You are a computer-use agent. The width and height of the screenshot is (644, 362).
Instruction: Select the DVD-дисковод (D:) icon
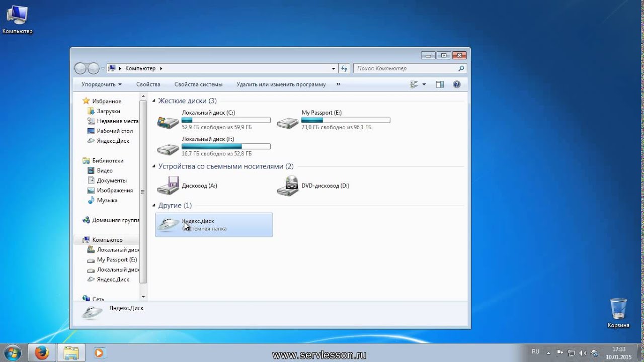(287, 186)
